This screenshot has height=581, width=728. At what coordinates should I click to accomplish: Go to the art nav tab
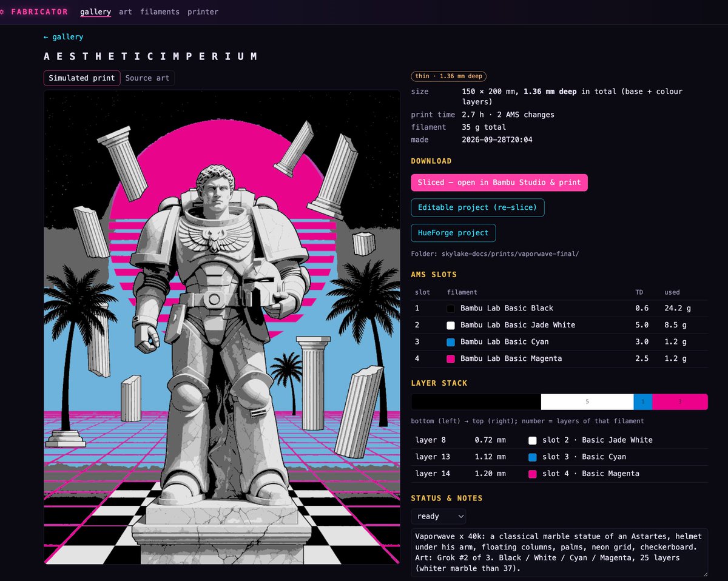click(126, 12)
